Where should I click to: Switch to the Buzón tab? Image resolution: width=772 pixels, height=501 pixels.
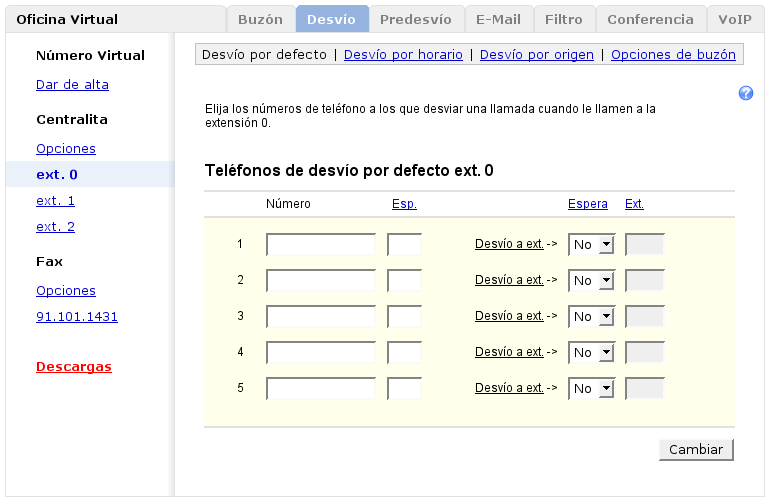click(x=260, y=19)
